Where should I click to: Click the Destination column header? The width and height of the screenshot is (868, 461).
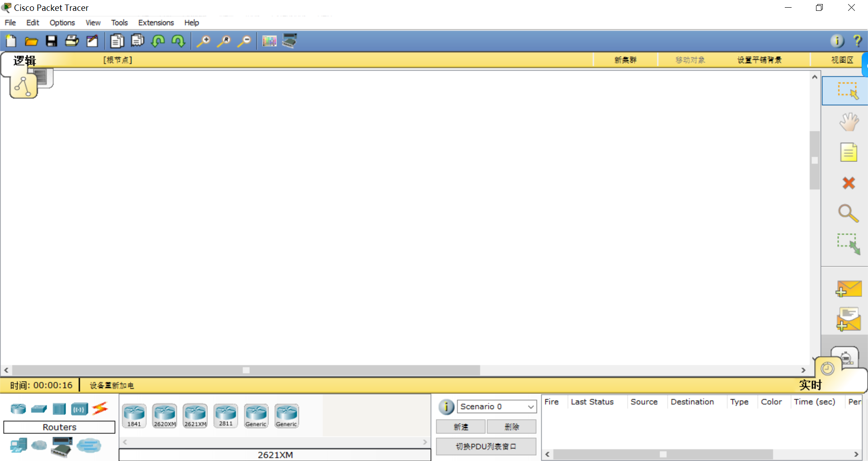click(x=692, y=402)
